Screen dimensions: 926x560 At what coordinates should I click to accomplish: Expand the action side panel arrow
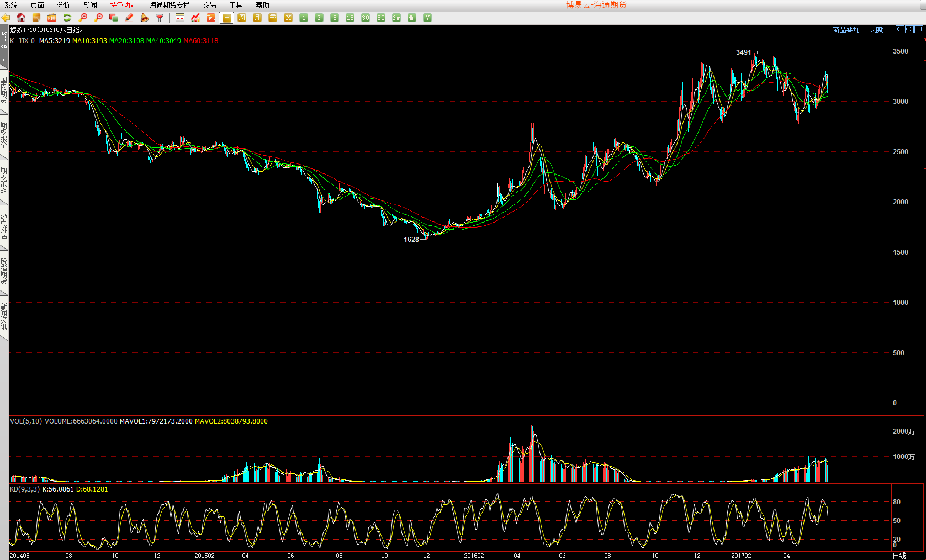(4, 60)
